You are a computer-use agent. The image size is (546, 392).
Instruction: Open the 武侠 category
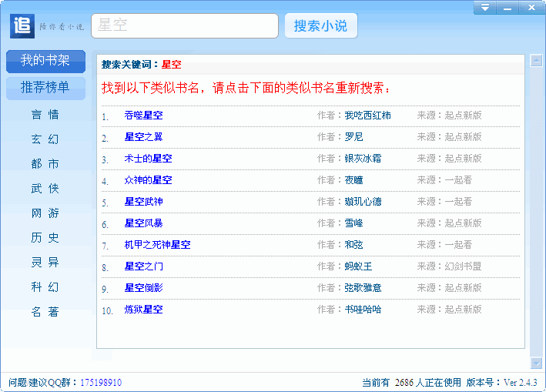coord(45,189)
